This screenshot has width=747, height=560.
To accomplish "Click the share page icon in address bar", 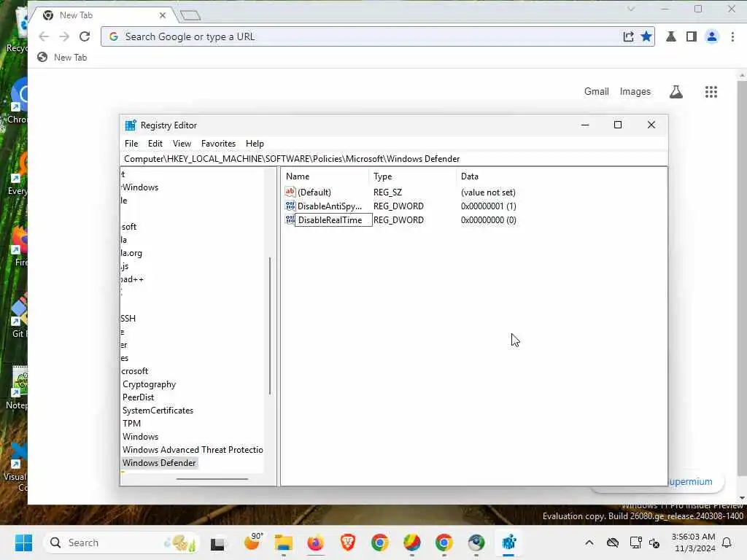I will (x=628, y=36).
